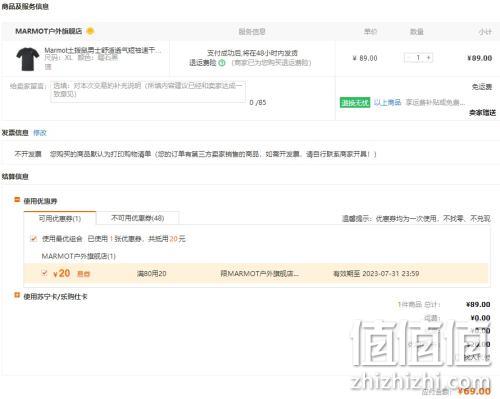Click the MARMOT store chat icon

(x=90, y=31)
